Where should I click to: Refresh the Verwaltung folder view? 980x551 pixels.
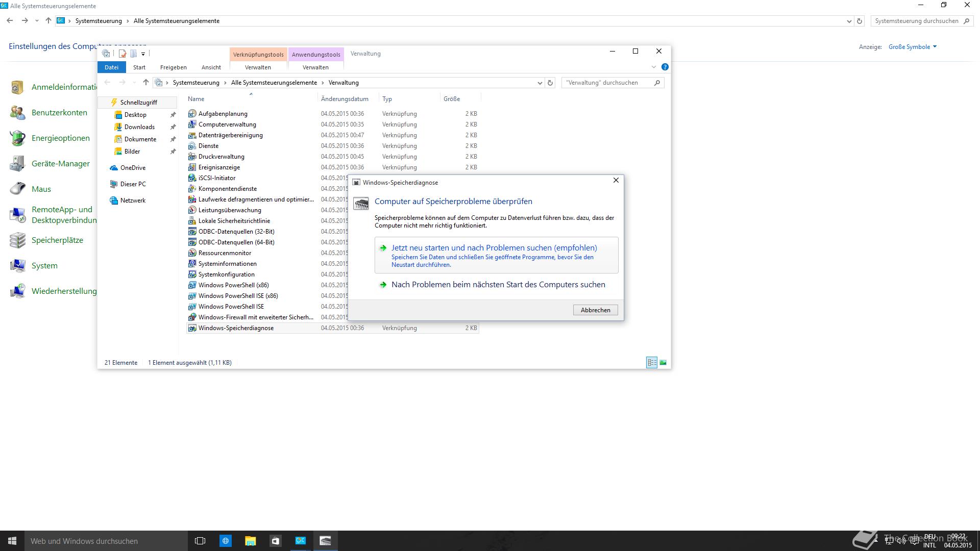click(x=550, y=83)
